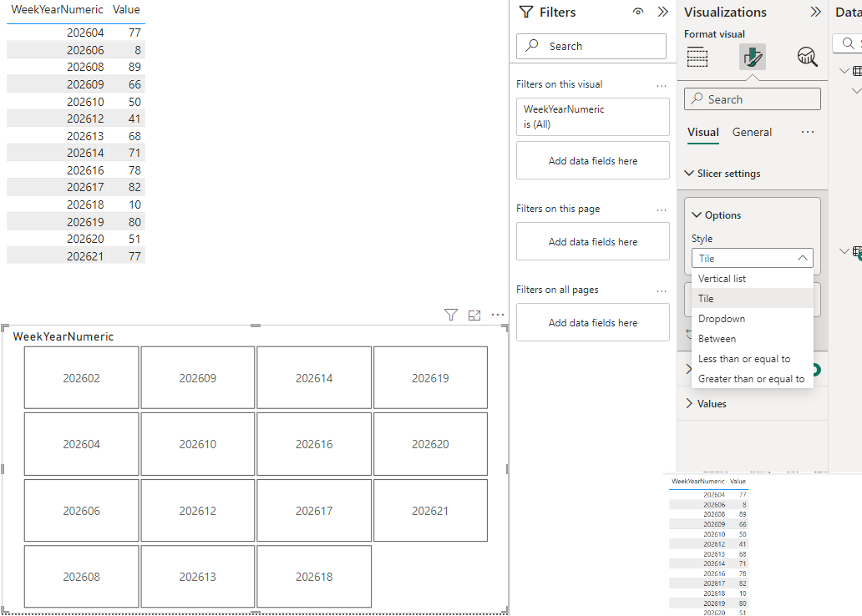Choose Tile style option in list
The height and width of the screenshot is (616, 862).
click(x=752, y=298)
